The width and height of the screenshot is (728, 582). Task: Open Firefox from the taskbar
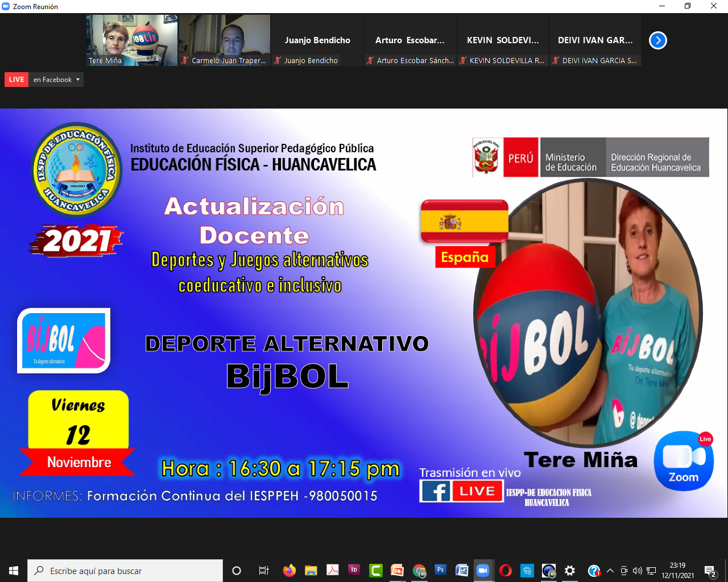(x=289, y=570)
